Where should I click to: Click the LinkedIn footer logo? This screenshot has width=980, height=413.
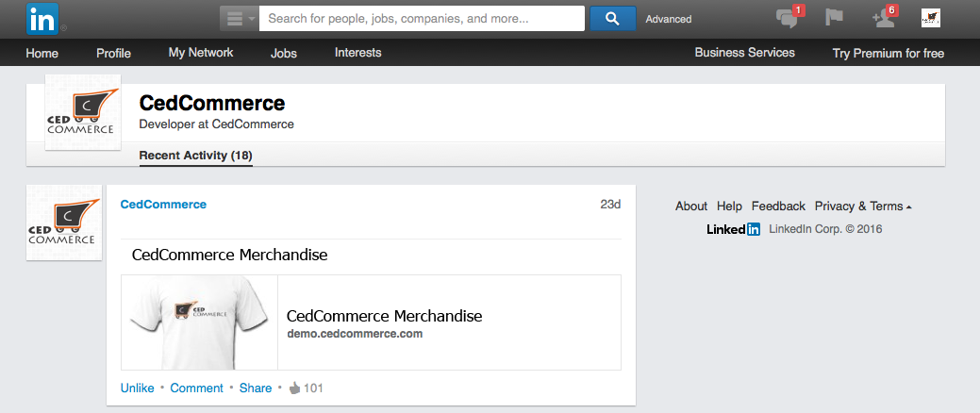tap(733, 229)
